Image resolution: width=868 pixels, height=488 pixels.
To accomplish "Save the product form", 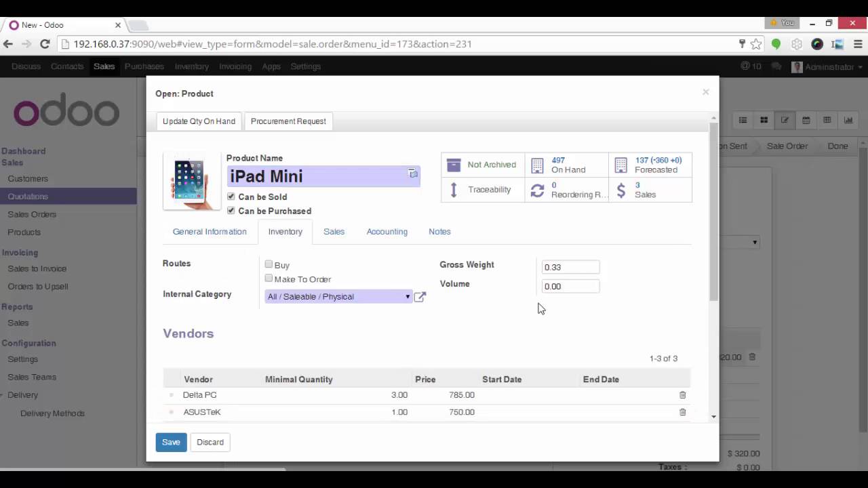I will (171, 442).
